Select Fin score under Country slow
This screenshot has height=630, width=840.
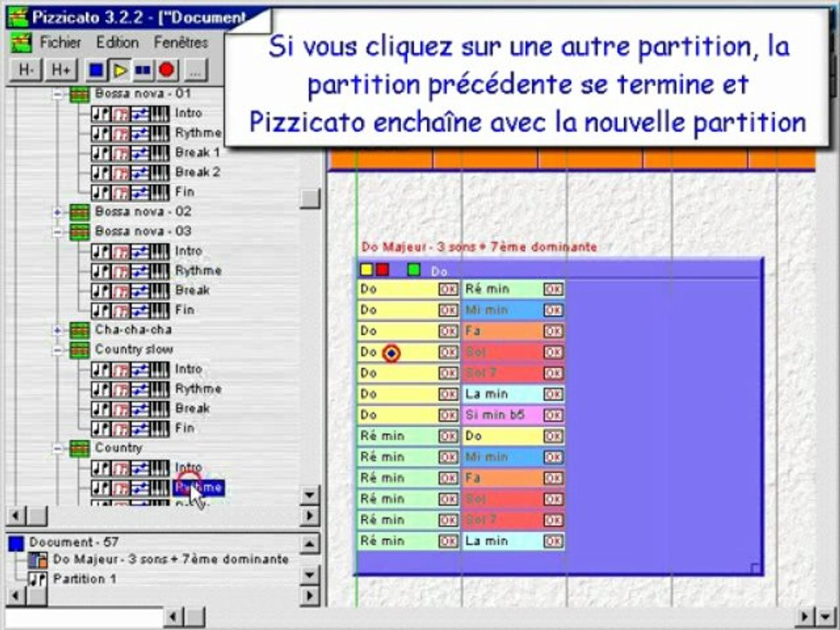point(185,428)
